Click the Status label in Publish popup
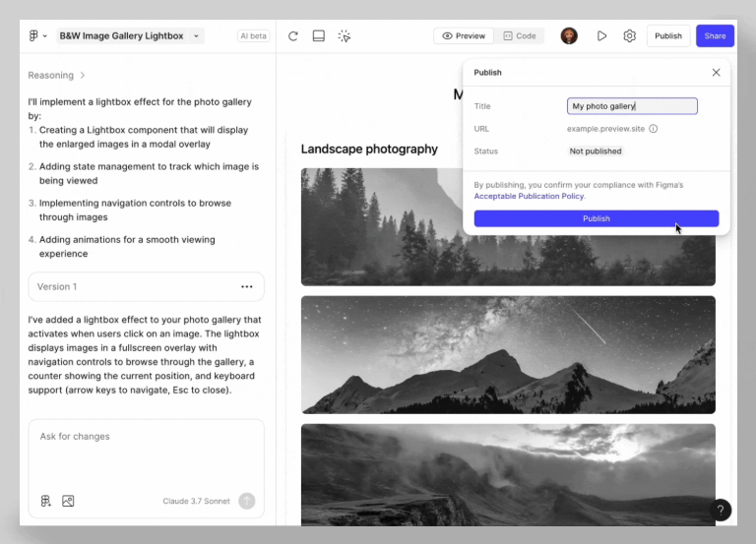 click(485, 151)
